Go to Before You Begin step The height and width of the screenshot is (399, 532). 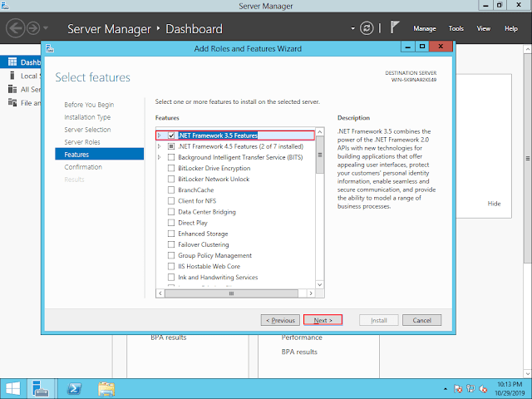point(89,105)
